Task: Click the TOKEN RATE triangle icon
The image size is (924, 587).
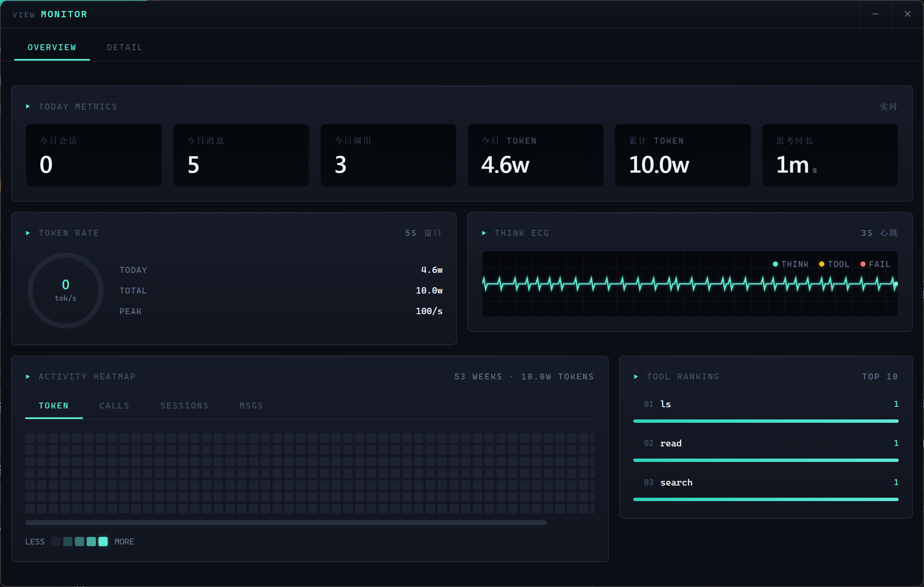Action: point(28,233)
